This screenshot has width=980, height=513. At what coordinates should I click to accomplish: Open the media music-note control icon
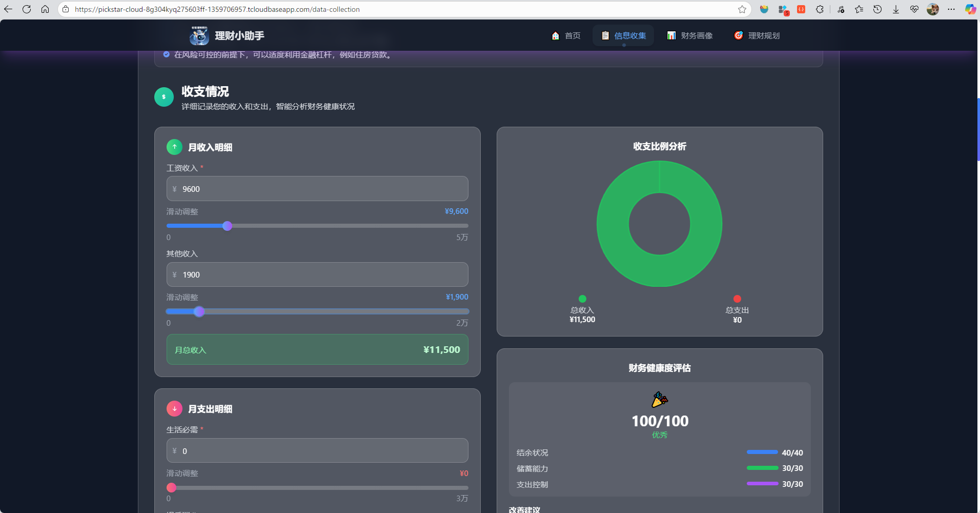coord(841,9)
